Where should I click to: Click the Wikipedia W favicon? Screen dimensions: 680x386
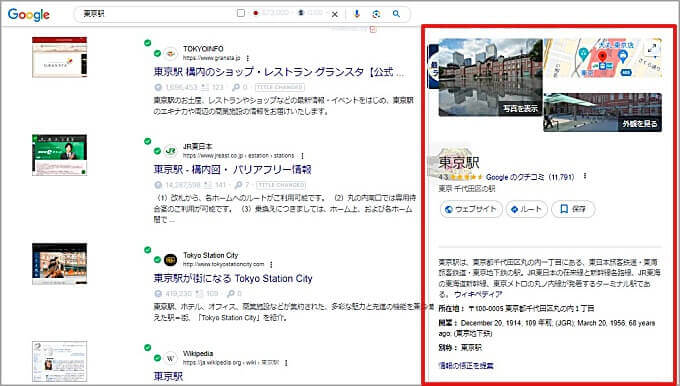[171, 358]
